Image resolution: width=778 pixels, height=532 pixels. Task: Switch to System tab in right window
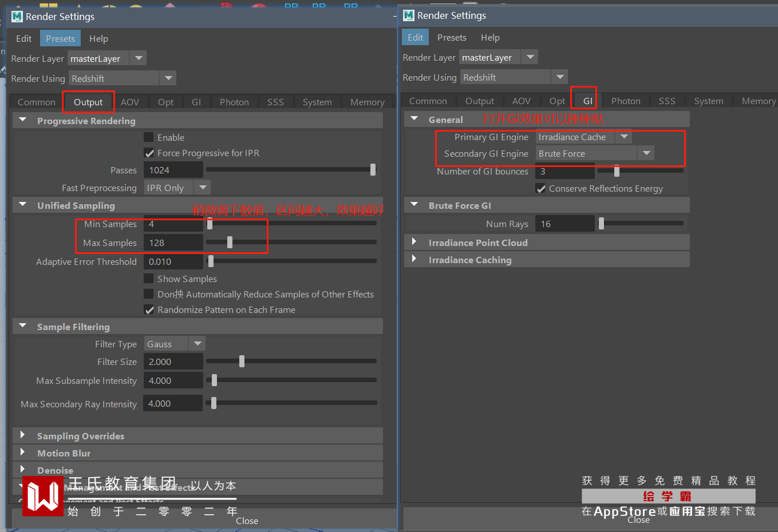[709, 101]
